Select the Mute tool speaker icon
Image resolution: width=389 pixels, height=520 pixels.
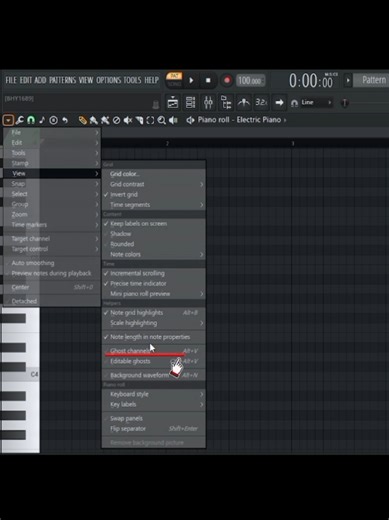coord(128,120)
